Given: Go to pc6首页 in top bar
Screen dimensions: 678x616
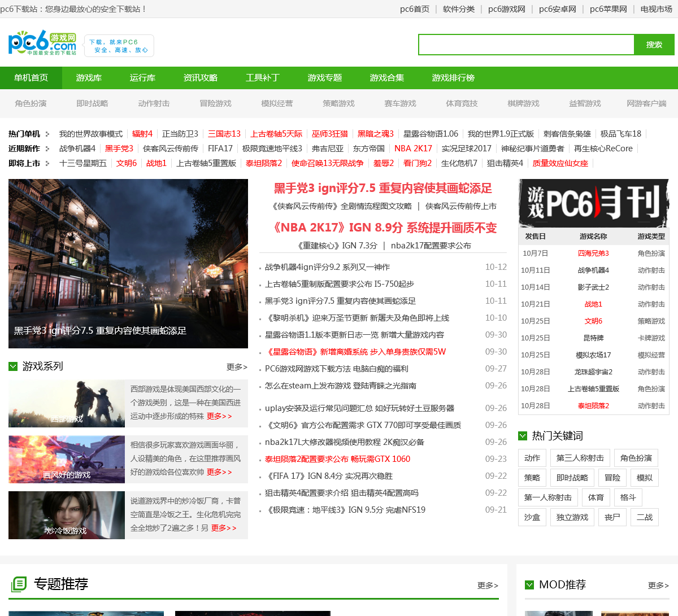Looking at the screenshot, I should pyautogui.click(x=415, y=9).
